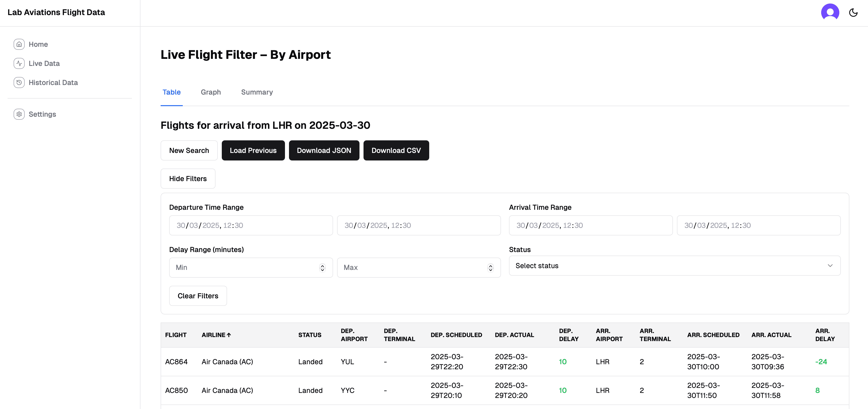868x409 pixels.
Task: Toggle the Airline column sort order
Action: [x=216, y=335]
